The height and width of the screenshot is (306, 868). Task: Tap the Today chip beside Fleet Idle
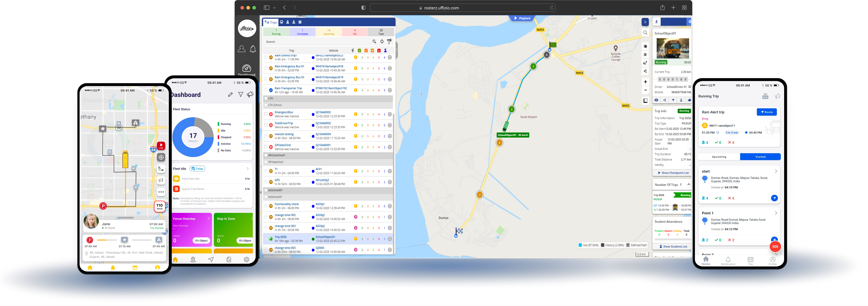[x=197, y=169]
